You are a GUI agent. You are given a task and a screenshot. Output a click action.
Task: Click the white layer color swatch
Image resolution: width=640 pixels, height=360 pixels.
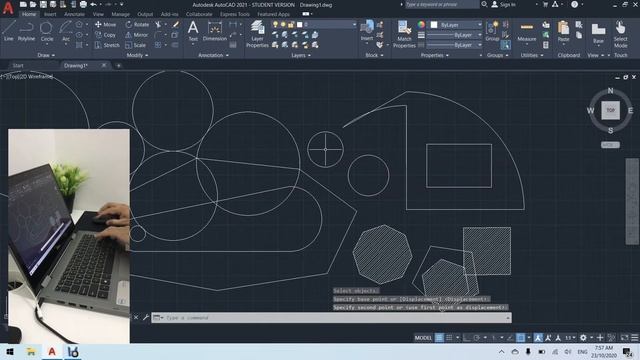point(300,24)
